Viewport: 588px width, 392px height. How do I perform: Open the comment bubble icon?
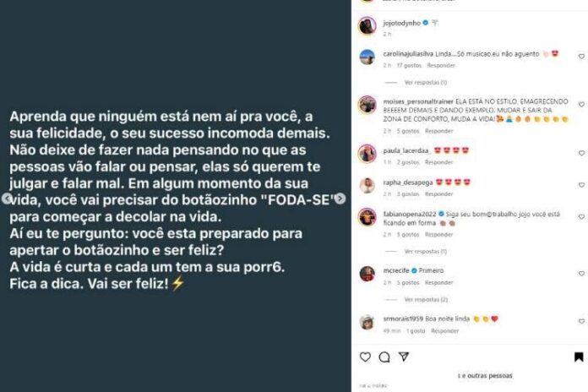[384, 357]
